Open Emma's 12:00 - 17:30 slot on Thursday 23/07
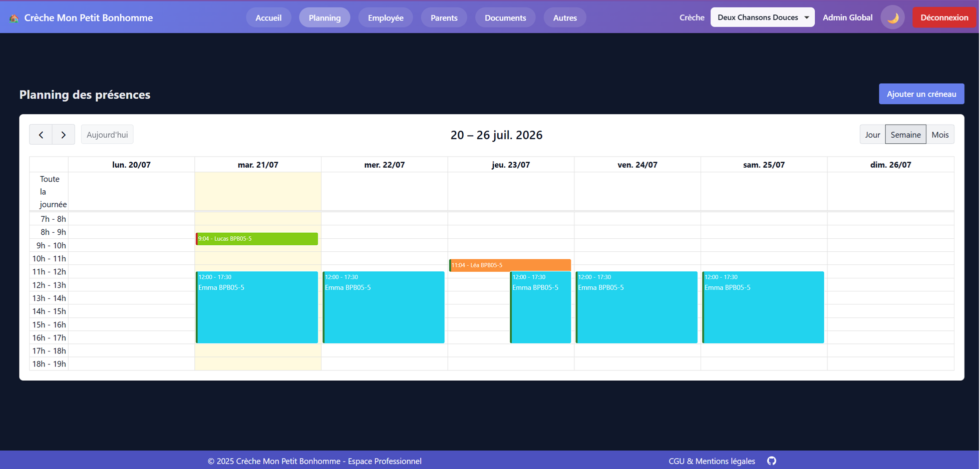The image size is (980, 469). click(x=540, y=307)
